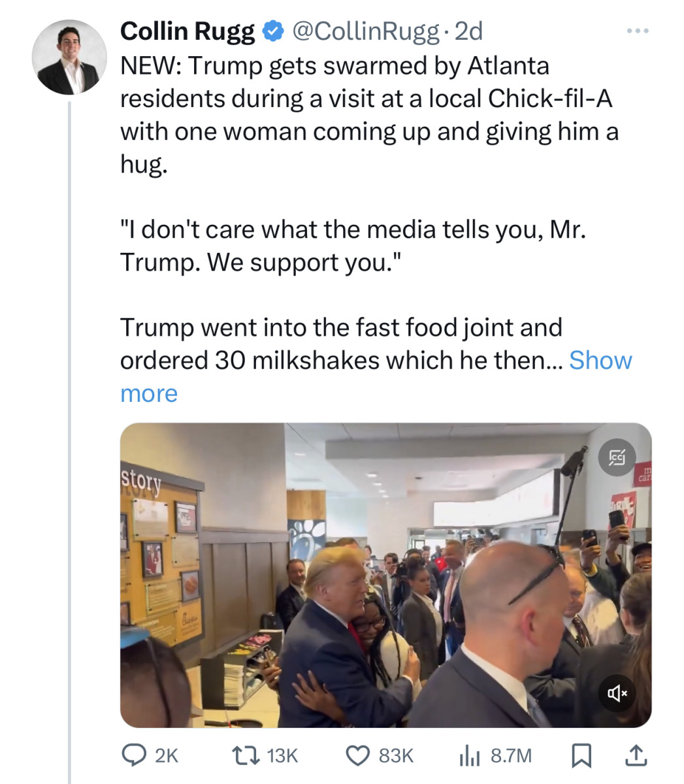
Task: Like the tweet with the heart icon
Action: coord(358,755)
